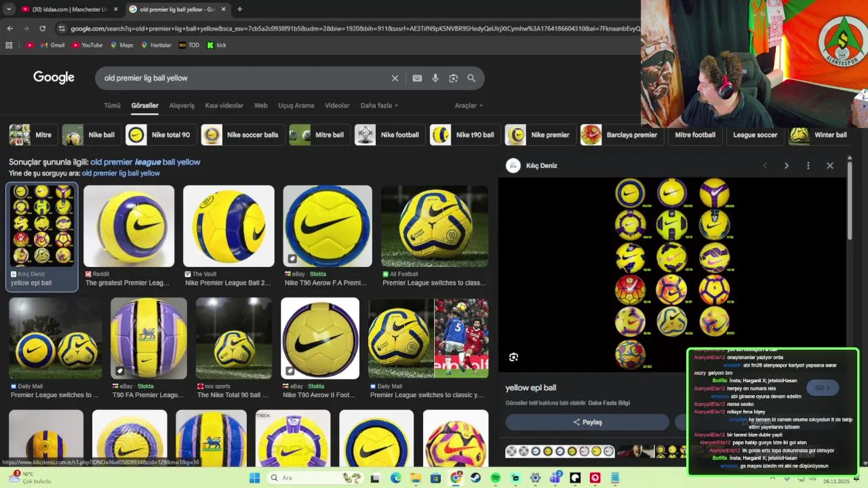Switch to Alışveriş results tab
The height and width of the screenshot is (488, 868).
[x=182, y=106]
